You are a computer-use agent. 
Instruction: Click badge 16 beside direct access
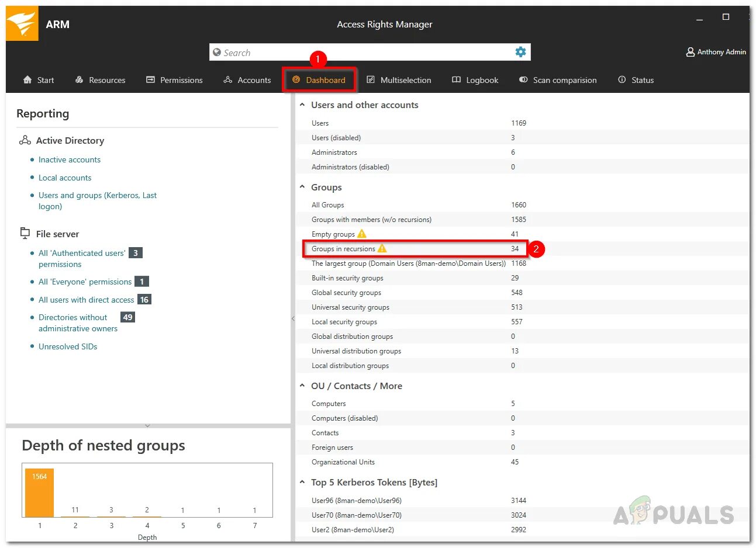tap(144, 300)
